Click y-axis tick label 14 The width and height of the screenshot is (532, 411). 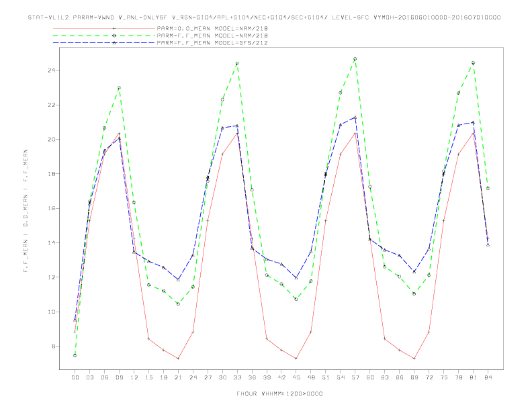pyautogui.click(x=52, y=243)
